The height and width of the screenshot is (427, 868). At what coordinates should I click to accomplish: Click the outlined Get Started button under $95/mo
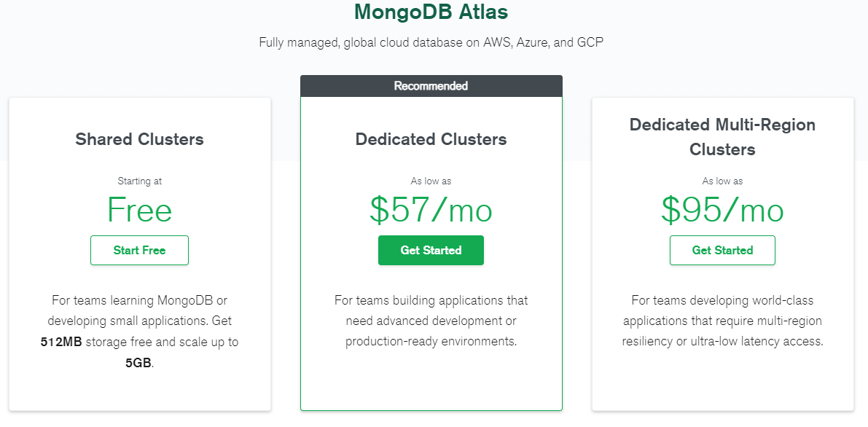click(722, 250)
